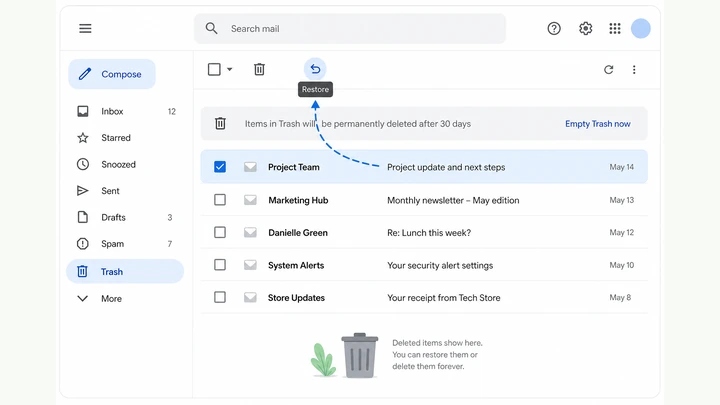Viewport: 720px width, 405px height.
Task: Open the account profile avatar
Action: point(641,28)
